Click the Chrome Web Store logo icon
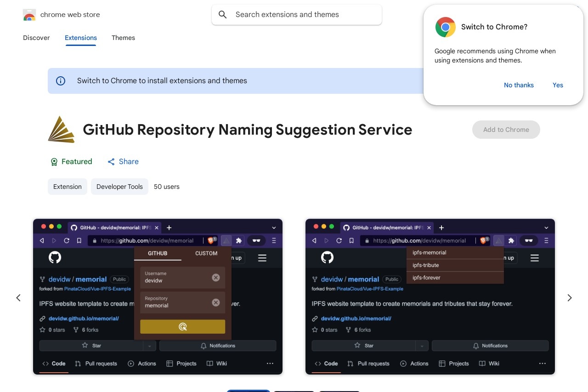The image size is (588, 392). [29, 15]
